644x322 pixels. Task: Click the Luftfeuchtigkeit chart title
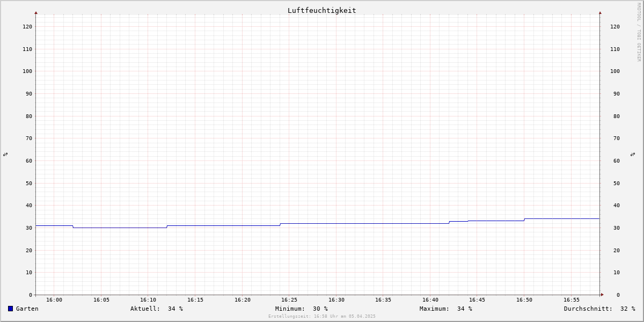[x=322, y=10]
